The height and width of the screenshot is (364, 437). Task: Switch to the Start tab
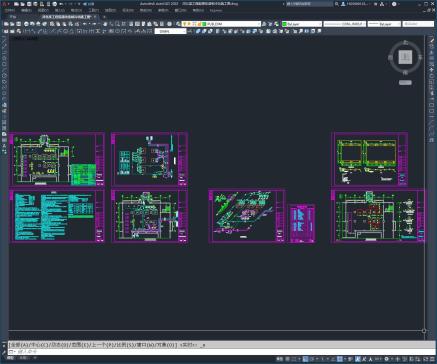pyautogui.click(x=13, y=17)
